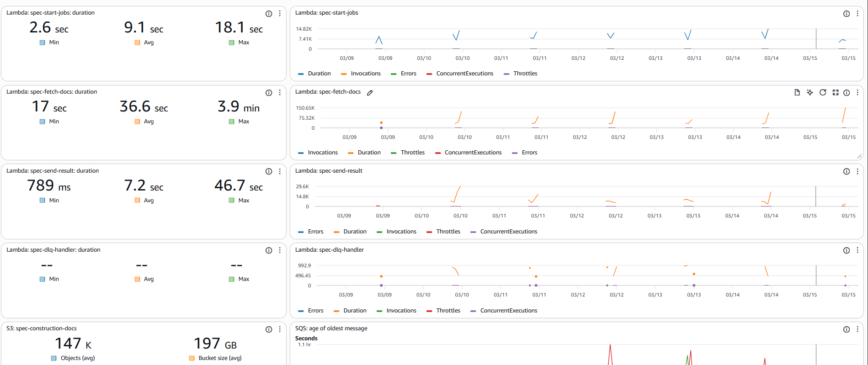Open info for S3: spec-construction-docs widget
Screen dimensions: 868x365
click(269, 329)
